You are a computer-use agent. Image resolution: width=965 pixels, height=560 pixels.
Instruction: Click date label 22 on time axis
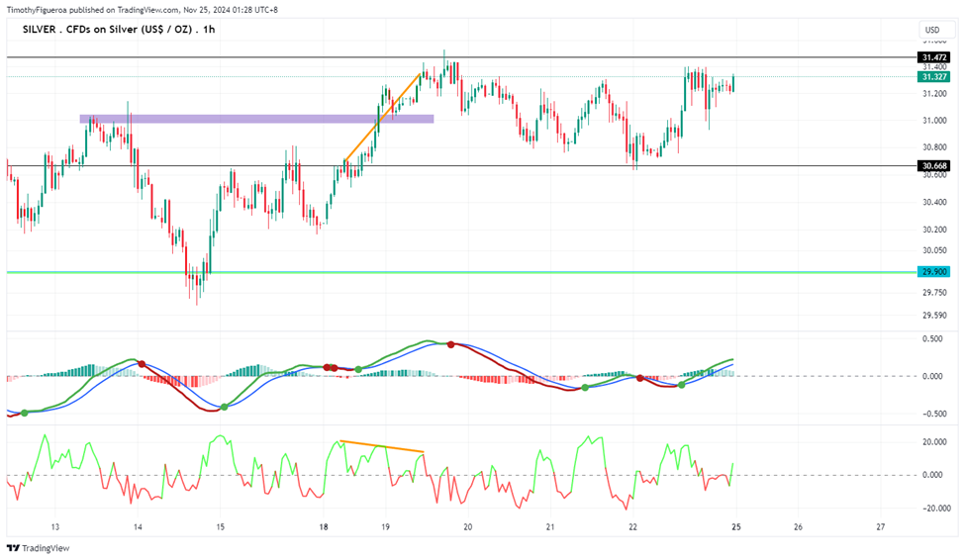pos(632,526)
